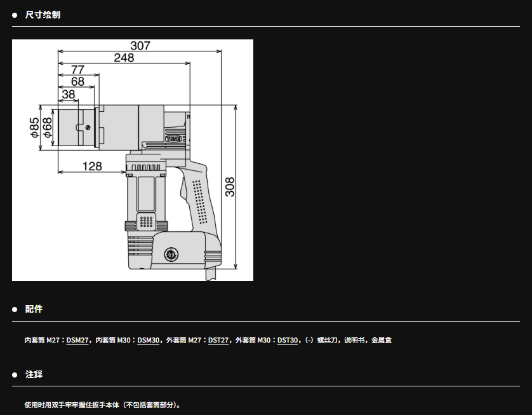Click the 307 overall length dimension label
Viewport: 532px width, 415px height.
140,46
